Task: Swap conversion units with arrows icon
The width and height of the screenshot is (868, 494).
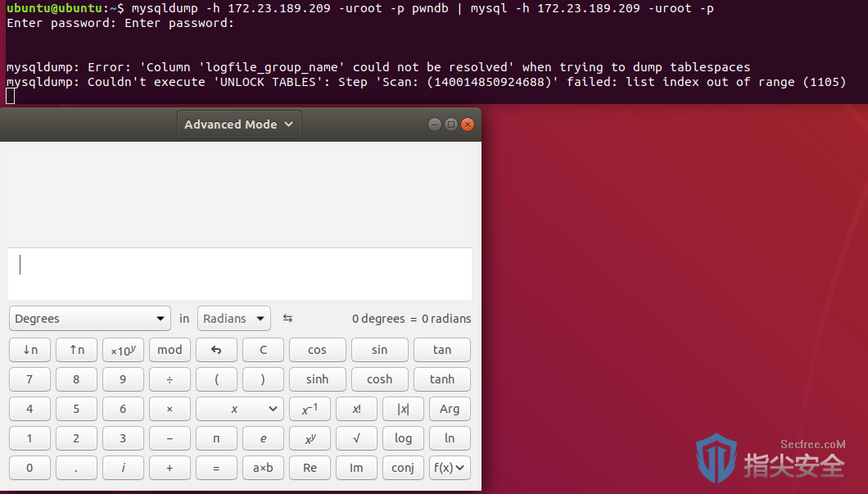Action: (x=287, y=319)
